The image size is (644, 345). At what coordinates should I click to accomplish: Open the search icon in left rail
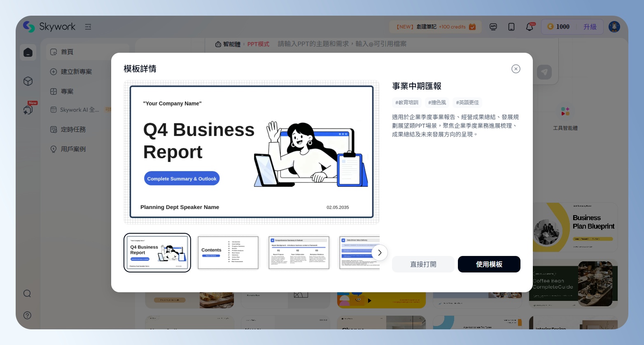pos(27,293)
